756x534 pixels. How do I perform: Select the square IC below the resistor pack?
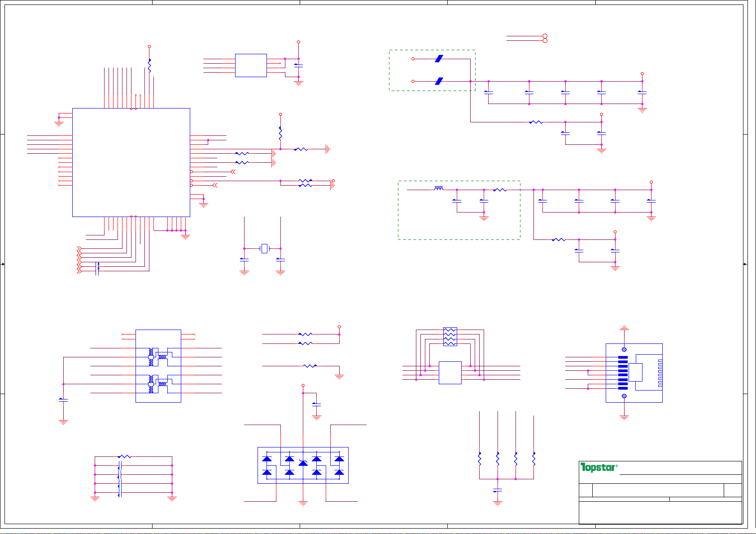coord(450,373)
